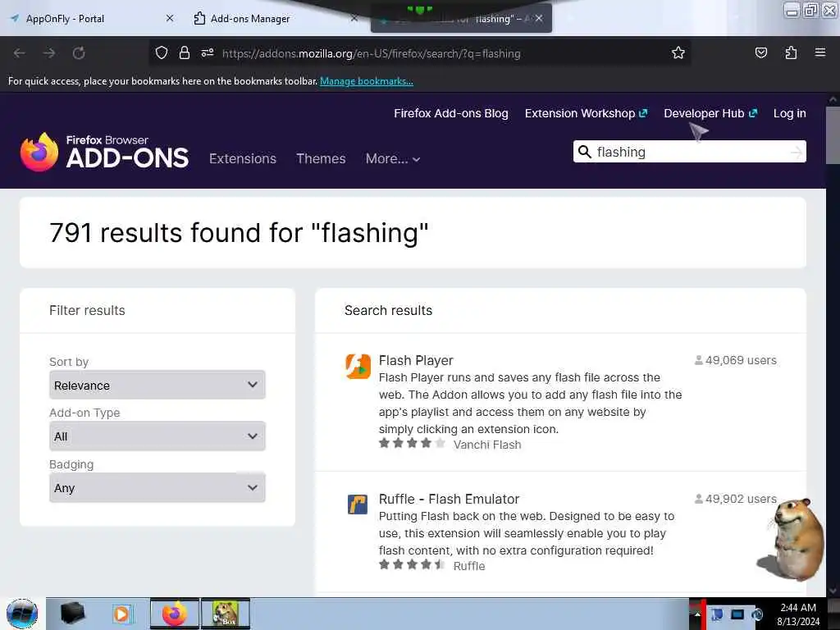Open the Windows Start orb
Image resolution: width=840 pixels, height=630 pixels.
tap(22, 614)
